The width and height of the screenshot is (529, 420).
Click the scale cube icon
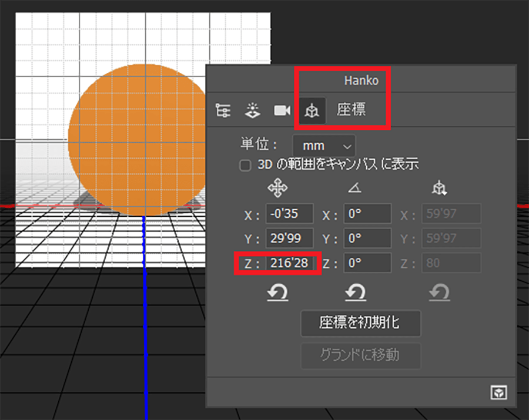439,188
